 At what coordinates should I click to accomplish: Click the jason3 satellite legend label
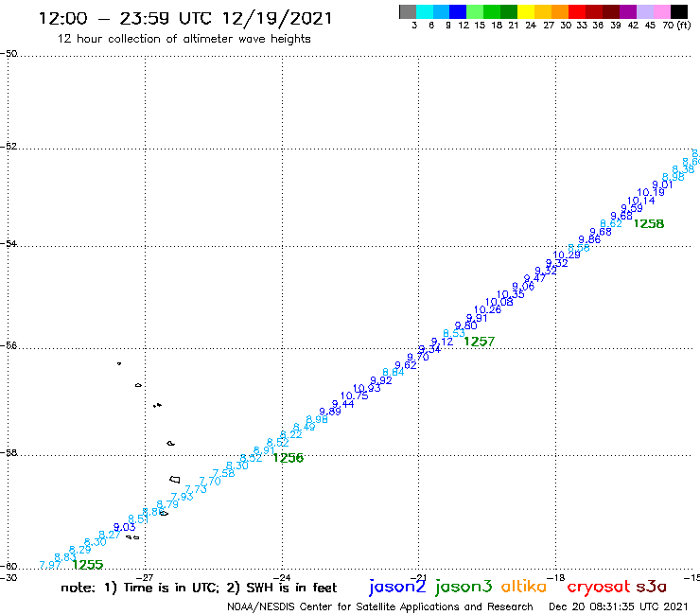point(464,587)
